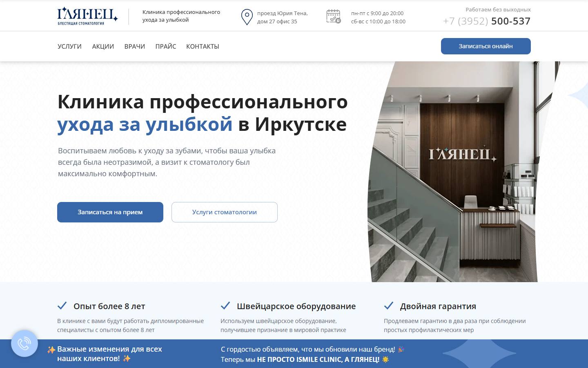This screenshot has height=368, width=588.
Task: Click the hours text пн-пт с 9:00 до 20:00
Action: tap(377, 13)
